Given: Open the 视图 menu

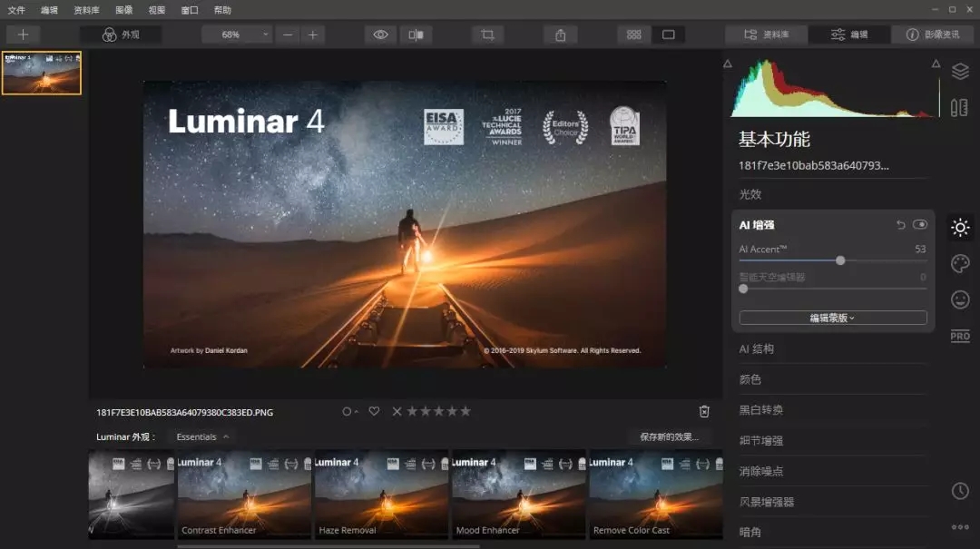Looking at the screenshot, I should coord(157,10).
